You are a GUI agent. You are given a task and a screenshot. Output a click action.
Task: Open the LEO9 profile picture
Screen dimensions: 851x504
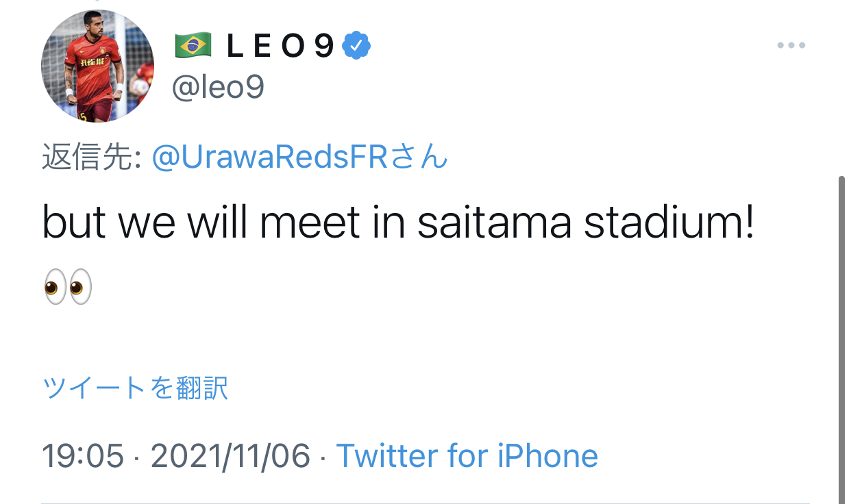97,66
